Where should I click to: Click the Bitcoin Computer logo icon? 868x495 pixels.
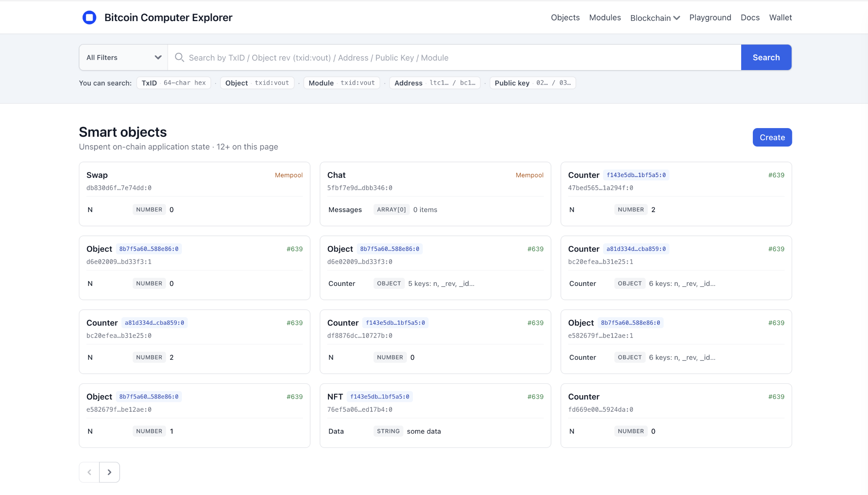(89, 17)
